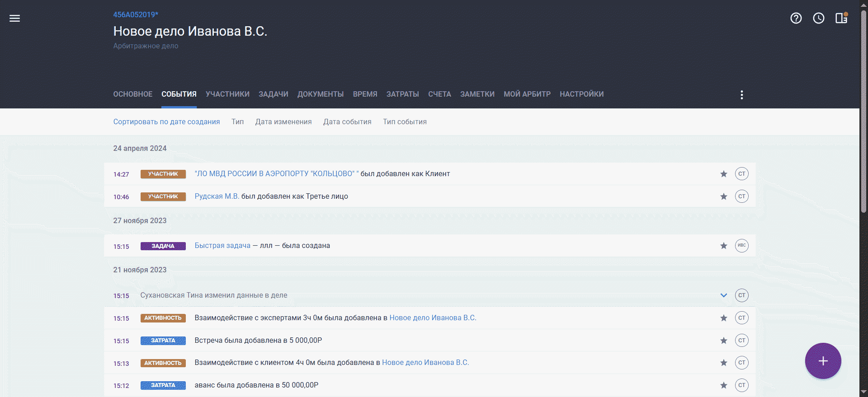Screen dimensions: 868x397
Task: Click the help question mark icon
Action: 796,18
